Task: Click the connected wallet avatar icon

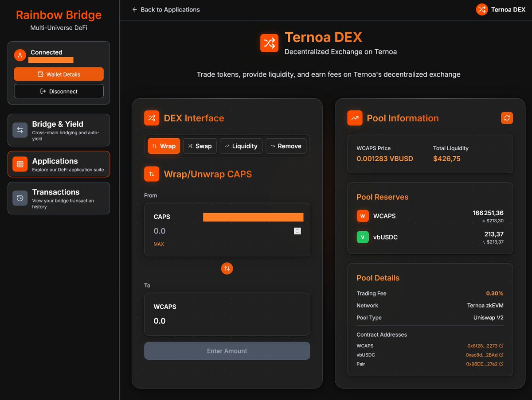Action: click(20, 55)
